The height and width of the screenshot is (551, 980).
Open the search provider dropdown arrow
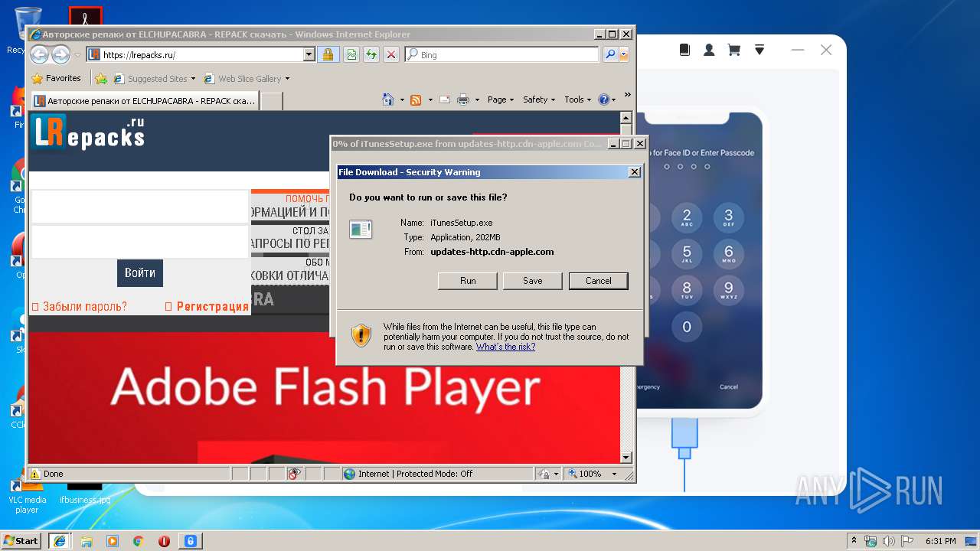coord(624,54)
